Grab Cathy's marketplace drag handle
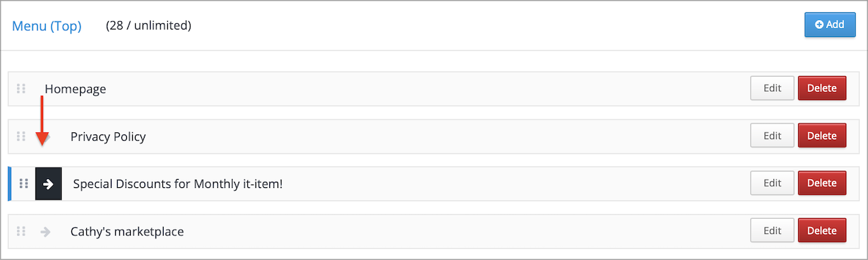 pos(21,231)
